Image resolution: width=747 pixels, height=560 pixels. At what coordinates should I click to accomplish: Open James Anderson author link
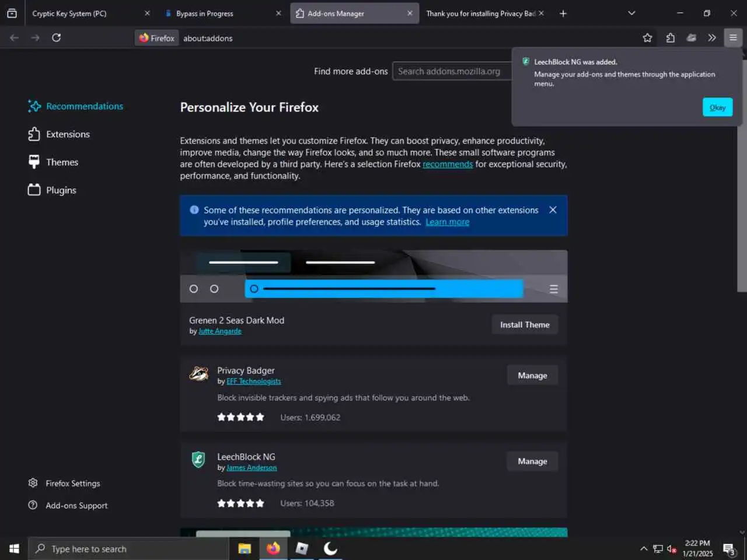252,468
